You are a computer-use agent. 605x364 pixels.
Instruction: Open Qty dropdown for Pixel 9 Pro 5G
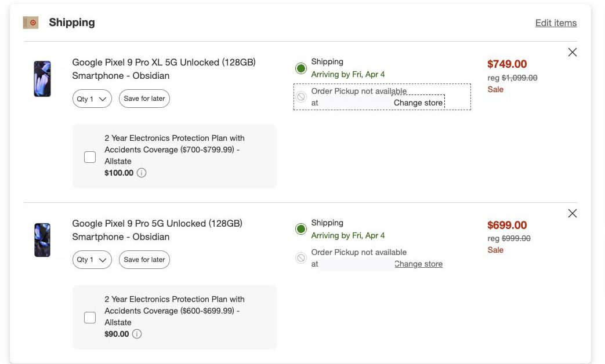[92, 260]
